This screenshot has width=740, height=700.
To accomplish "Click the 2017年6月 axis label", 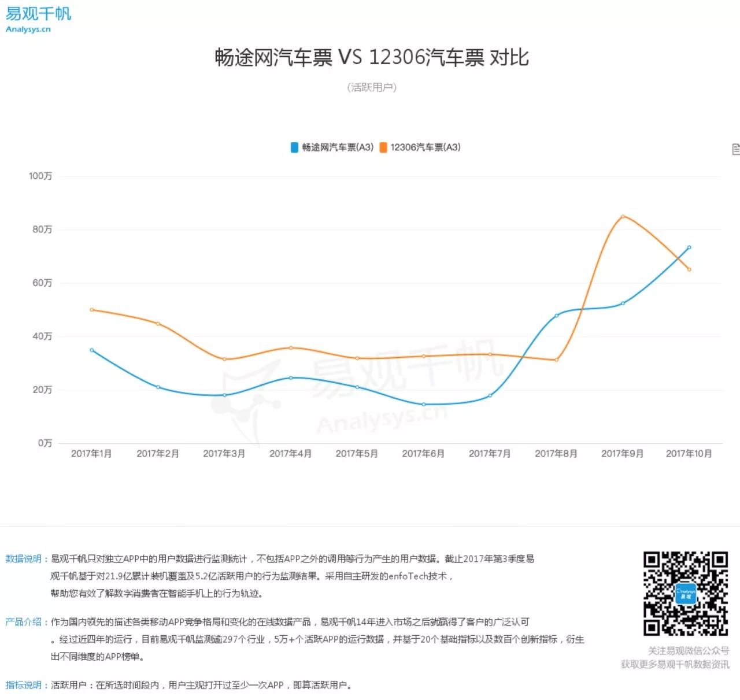I will coord(424,454).
